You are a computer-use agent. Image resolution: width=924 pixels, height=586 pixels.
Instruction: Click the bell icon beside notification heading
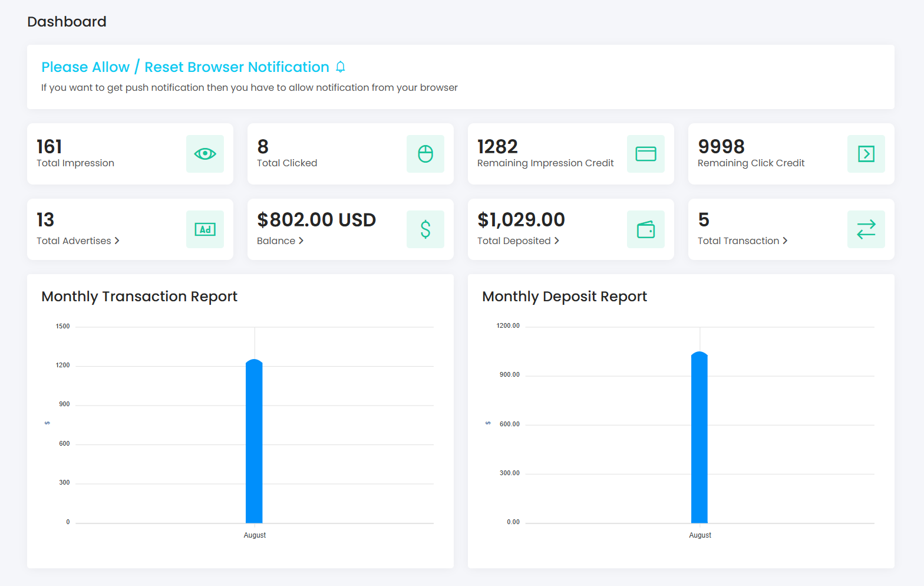(x=341, y=67)
